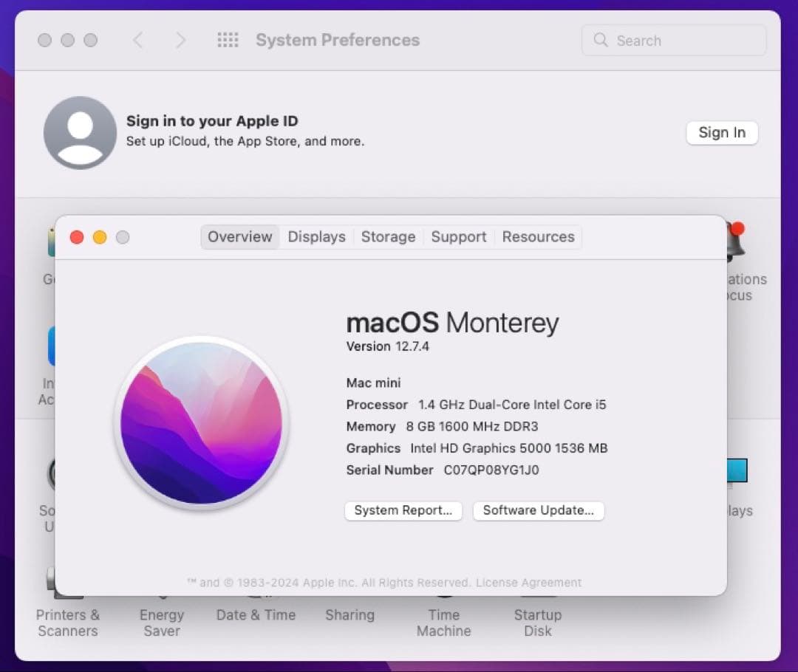Click the Sign In button
Screen dimensions: 798x672
coord(722,133)
